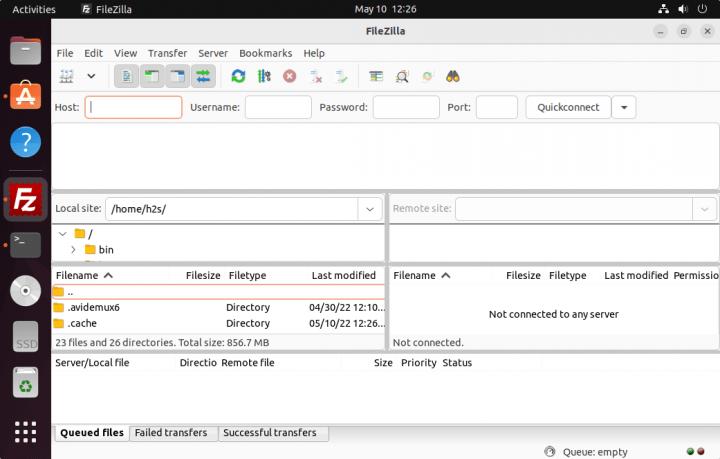
Task: Toggle the local directory tree view
Action: (152, 76)
